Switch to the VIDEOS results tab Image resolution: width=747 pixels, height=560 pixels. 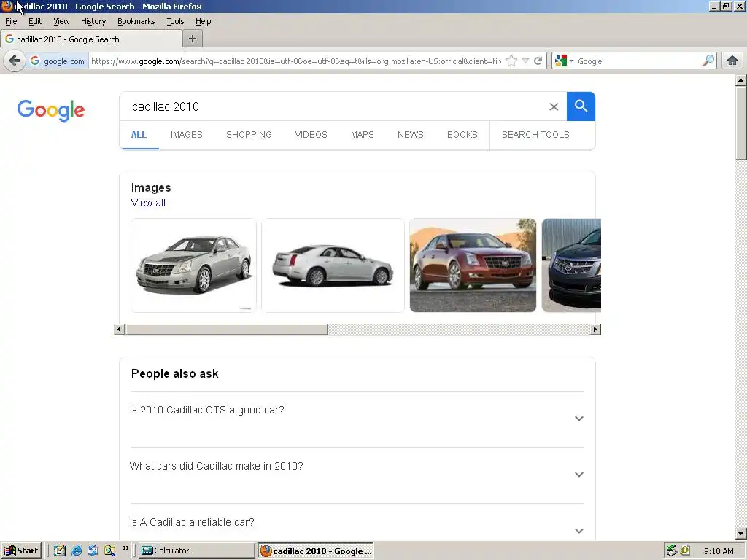tap(311, 135)
